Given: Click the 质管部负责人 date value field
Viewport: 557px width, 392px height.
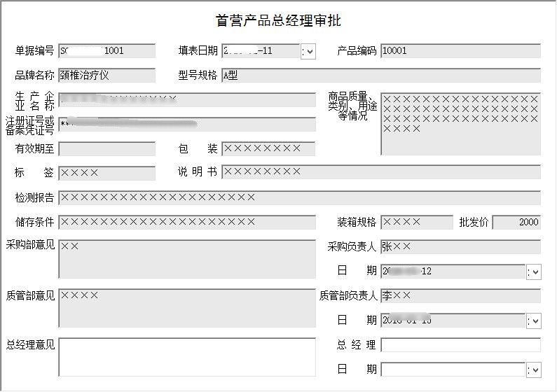Looking at the screenshot, I should 453,321.
